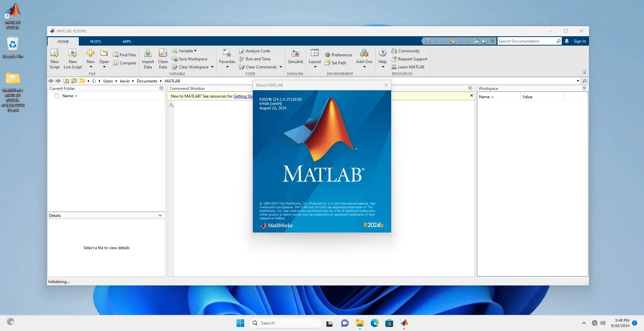Click the search icon right of the address bar
644x331 pixels.
coord(584,81)
